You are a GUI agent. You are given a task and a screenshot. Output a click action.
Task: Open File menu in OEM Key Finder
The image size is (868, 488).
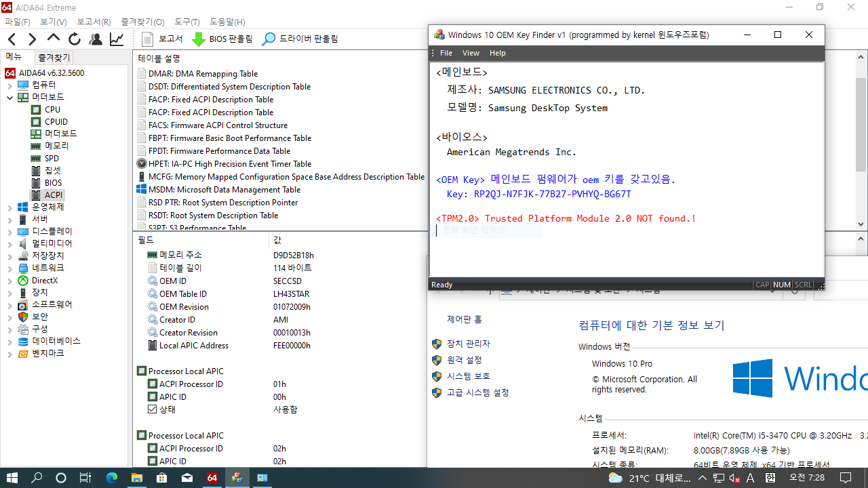click(x=446, y=53)
